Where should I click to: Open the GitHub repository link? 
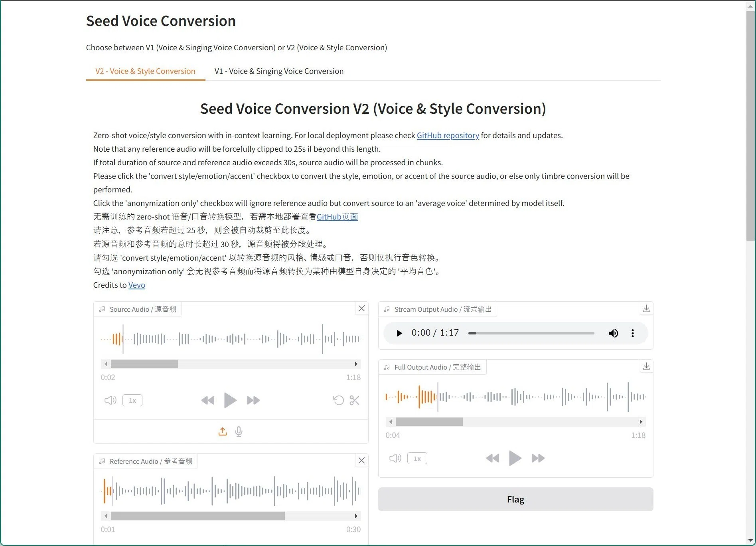(x=448, y=135)
